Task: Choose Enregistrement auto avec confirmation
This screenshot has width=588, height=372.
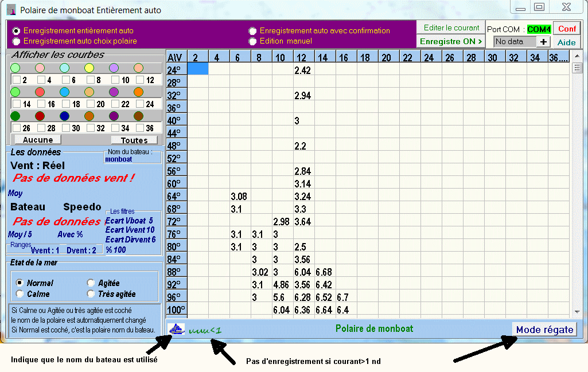Action: coord(252,31)
